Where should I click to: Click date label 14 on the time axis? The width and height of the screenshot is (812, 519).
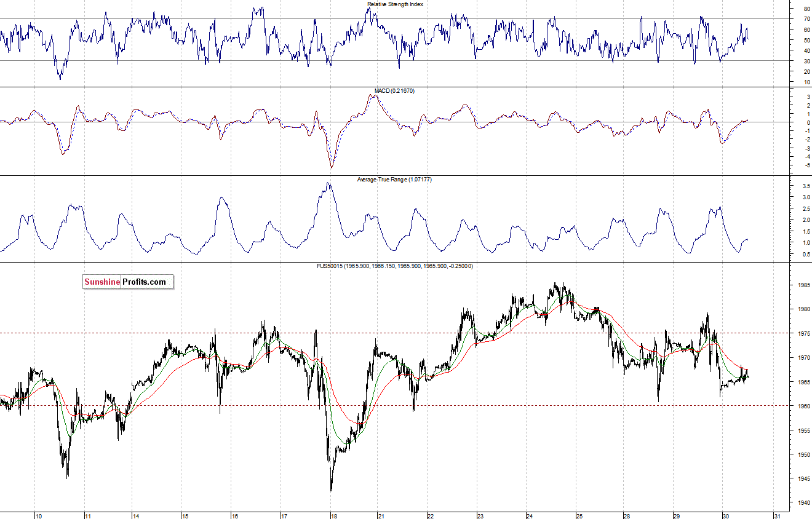point(136,516)
